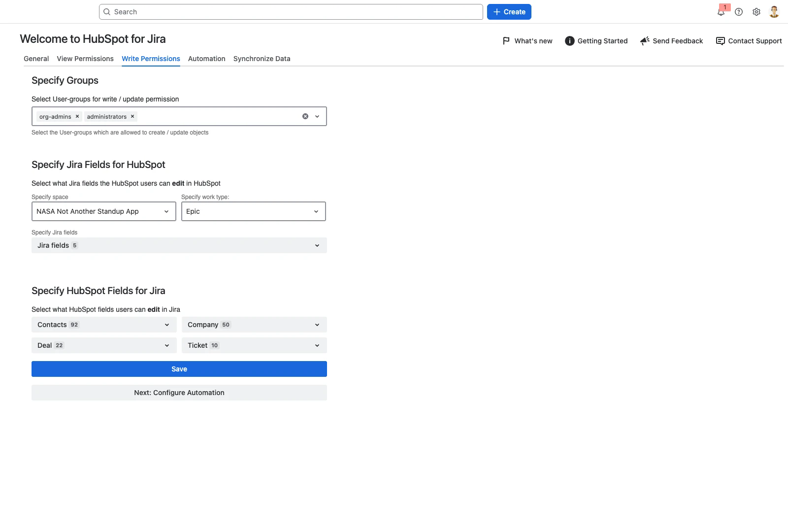The height and width of the screenshot is (532, 788).
Task: Open the What's new link
Action: coord(527,41)
